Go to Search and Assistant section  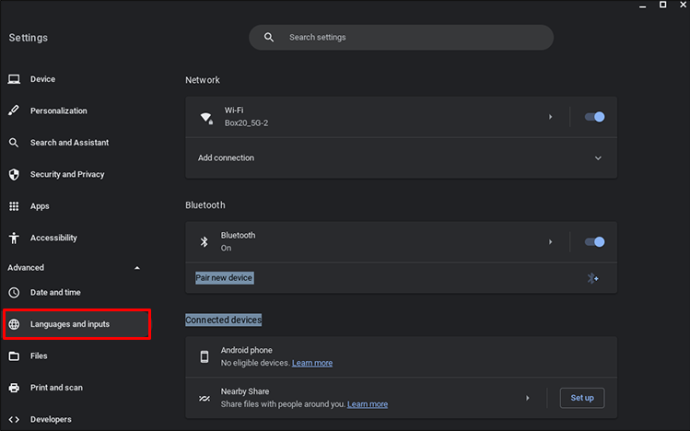coord(69,143)
